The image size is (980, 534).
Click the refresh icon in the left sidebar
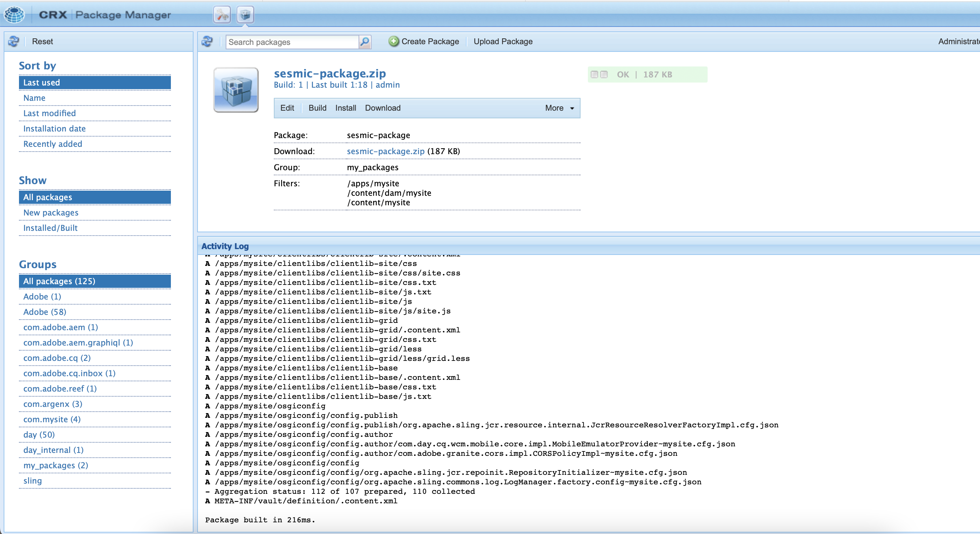coord(14,41)
